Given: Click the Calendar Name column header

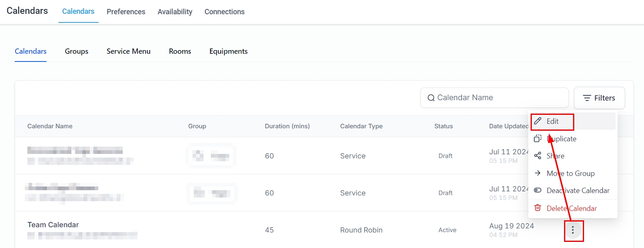Looking at the screenshot, I should coord(50,126).
